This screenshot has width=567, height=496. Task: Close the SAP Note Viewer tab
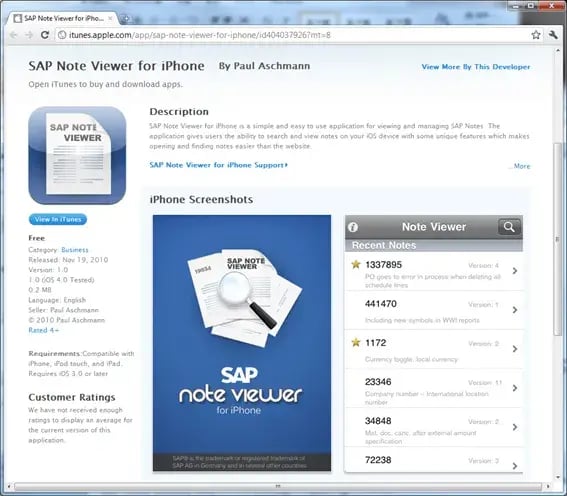(x=110, y=18)
